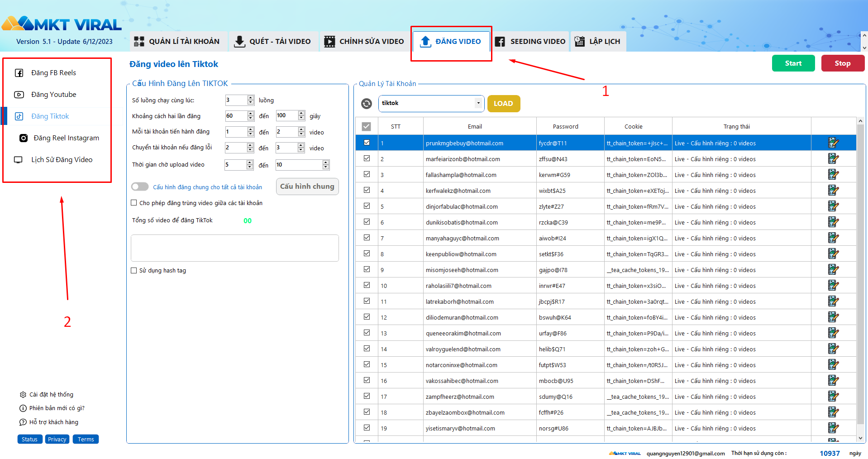Screen dimensions: 868x459
Task: Open Đăng Reel Instagram sidebar item
Action: point(59,138)
